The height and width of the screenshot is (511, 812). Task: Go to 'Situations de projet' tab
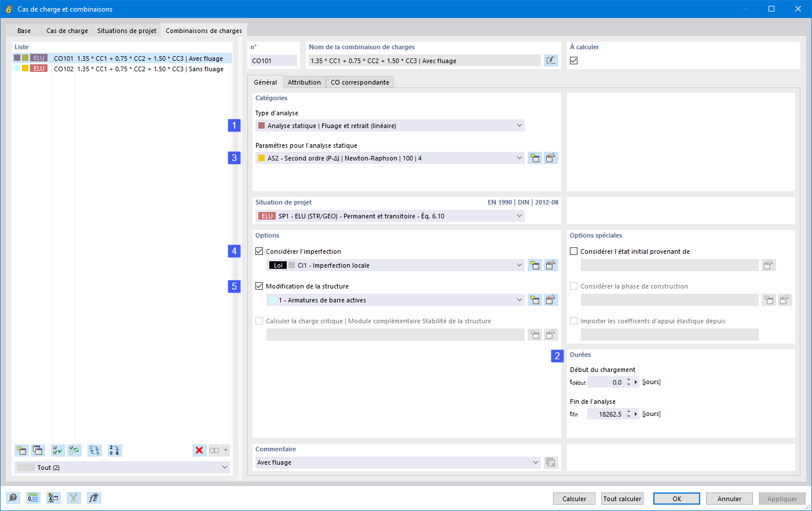(x=127, y=31)
